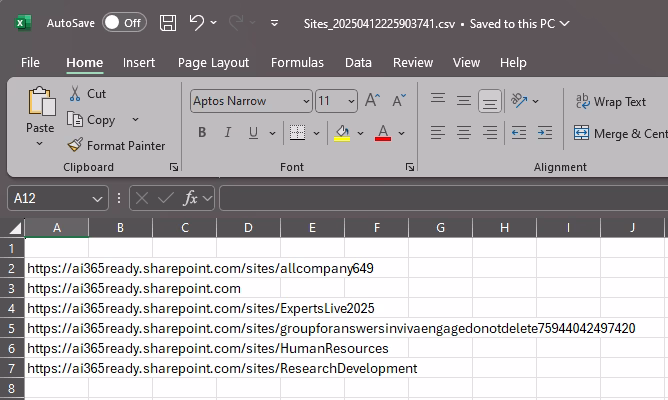Activate the Format Painter

116,146
